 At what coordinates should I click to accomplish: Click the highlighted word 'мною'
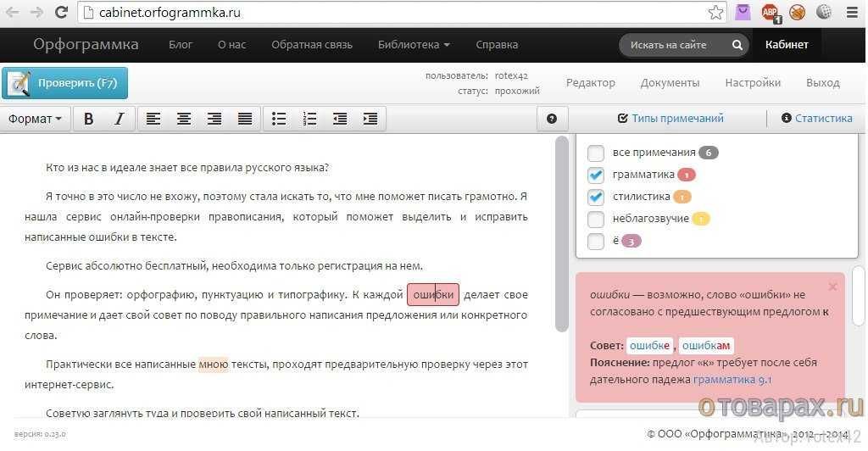pos(213,365)
